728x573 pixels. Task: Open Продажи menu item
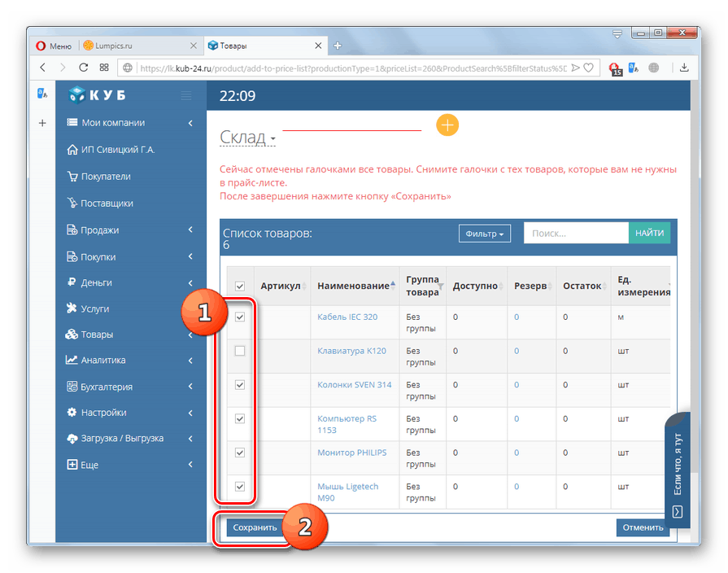94,230
